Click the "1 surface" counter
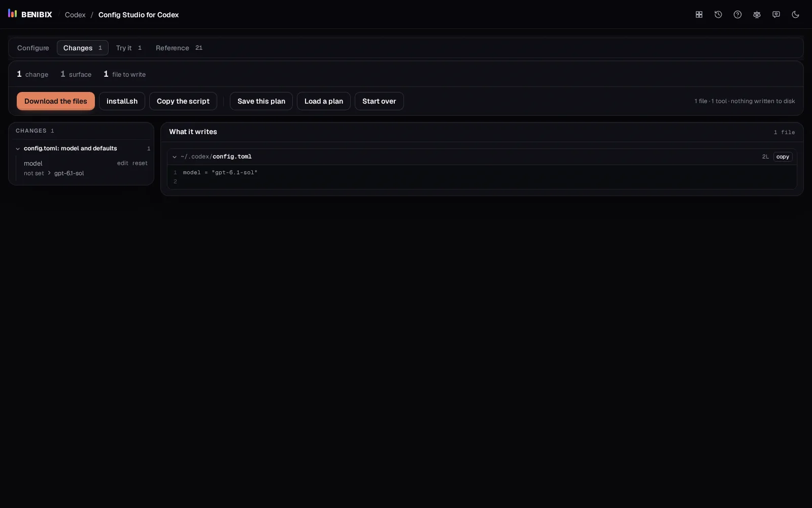The image size is (812, 508). [76, 74]
